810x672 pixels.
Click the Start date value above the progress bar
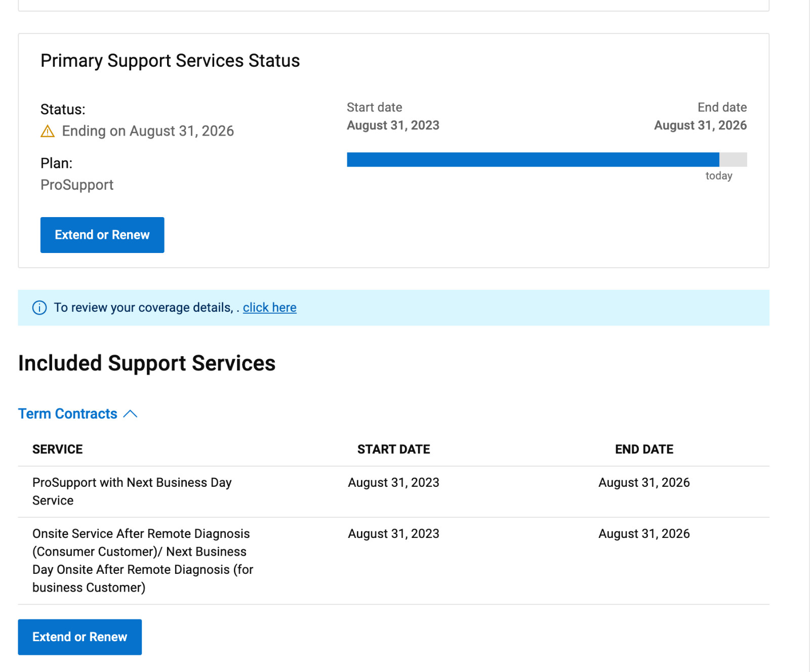(x=393, y=125)
